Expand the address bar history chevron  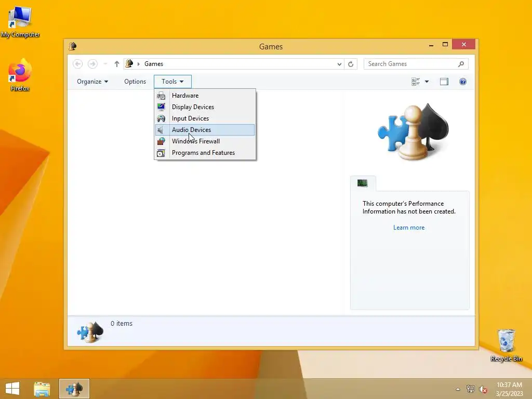pos(339,64)
